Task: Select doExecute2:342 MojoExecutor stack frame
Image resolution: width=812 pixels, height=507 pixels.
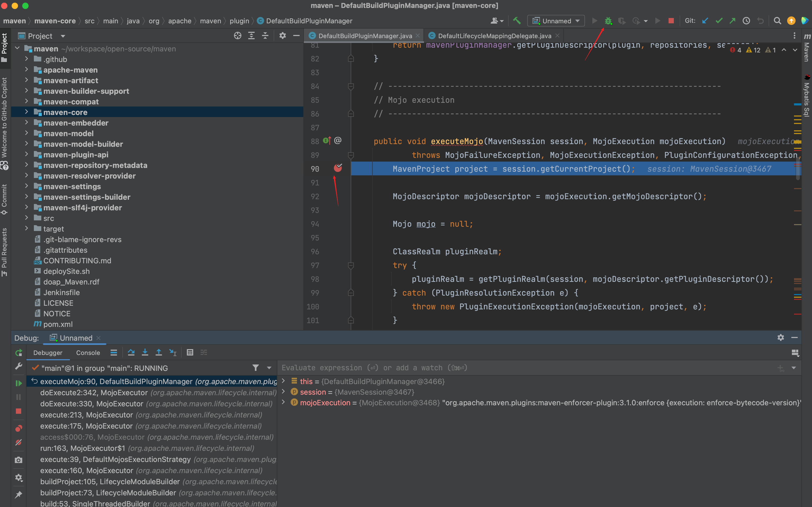Action: tap(152, 392)
